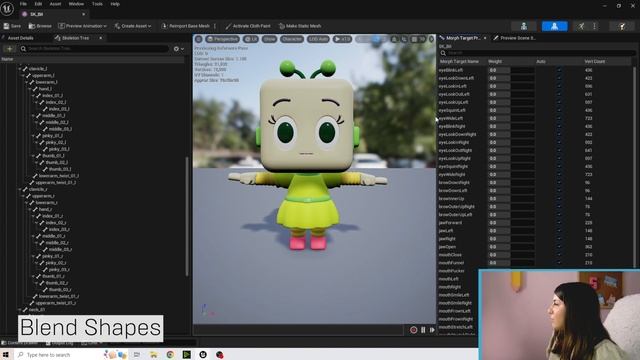Click weight field of jawOpen
The width and height of the screenshot is (640, 360).
pos(511,247)
